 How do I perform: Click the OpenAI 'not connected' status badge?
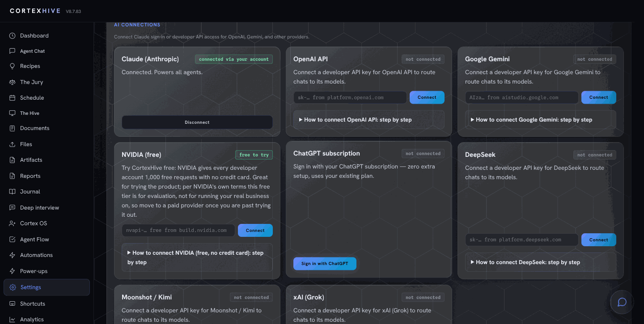(x=423, y=59)
